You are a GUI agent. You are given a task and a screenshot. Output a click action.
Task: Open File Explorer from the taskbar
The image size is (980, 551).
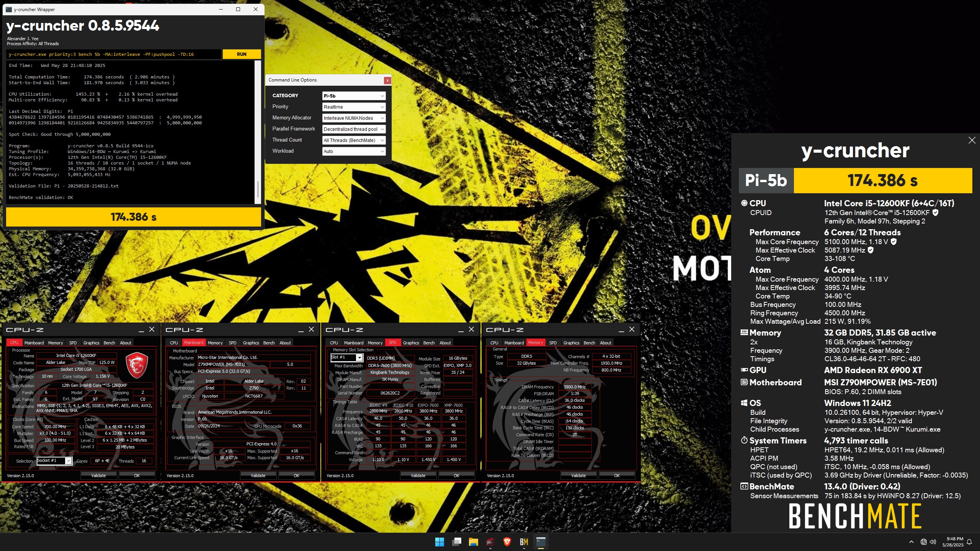point(473,542)
